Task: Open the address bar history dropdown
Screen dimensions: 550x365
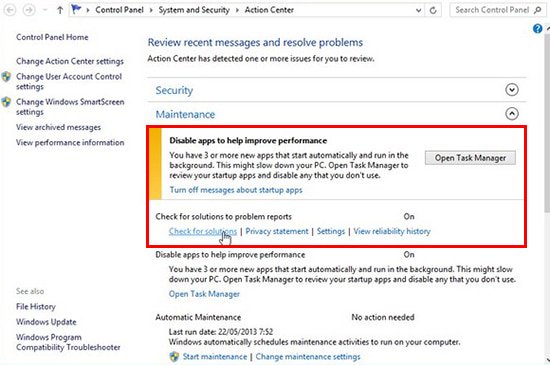Action: (418, 11)
